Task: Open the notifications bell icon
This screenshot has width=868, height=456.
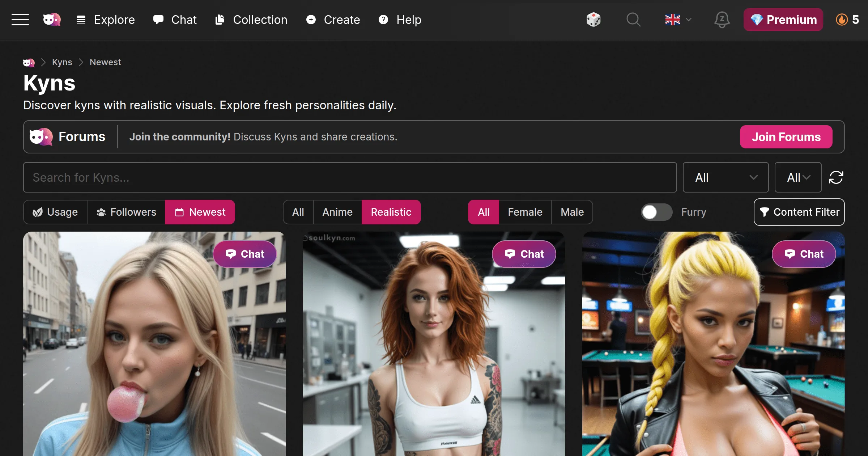Action: pos(722,20)
